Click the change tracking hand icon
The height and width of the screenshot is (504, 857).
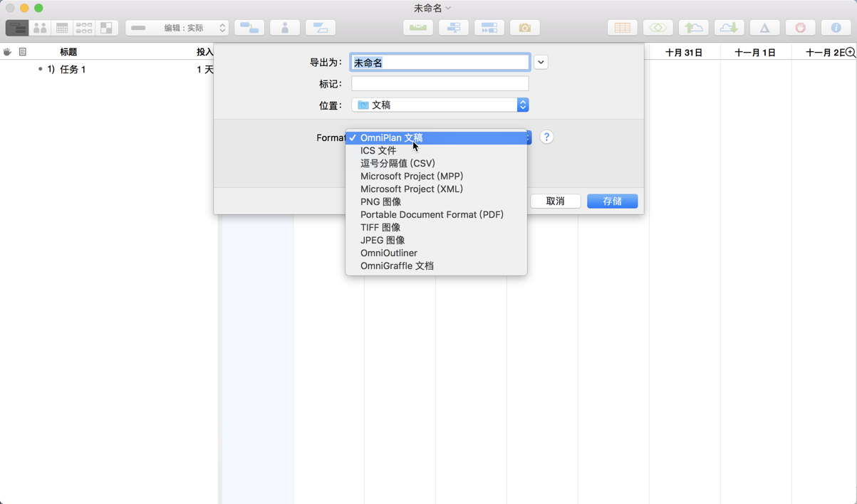(800, 27)
